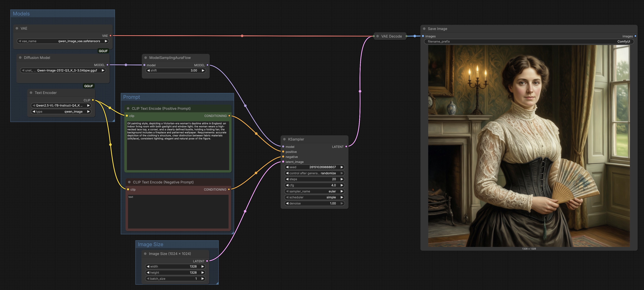Switch type to previous option arrow
The height and width of the screenshot is (290, 644).
pos(34,112)
